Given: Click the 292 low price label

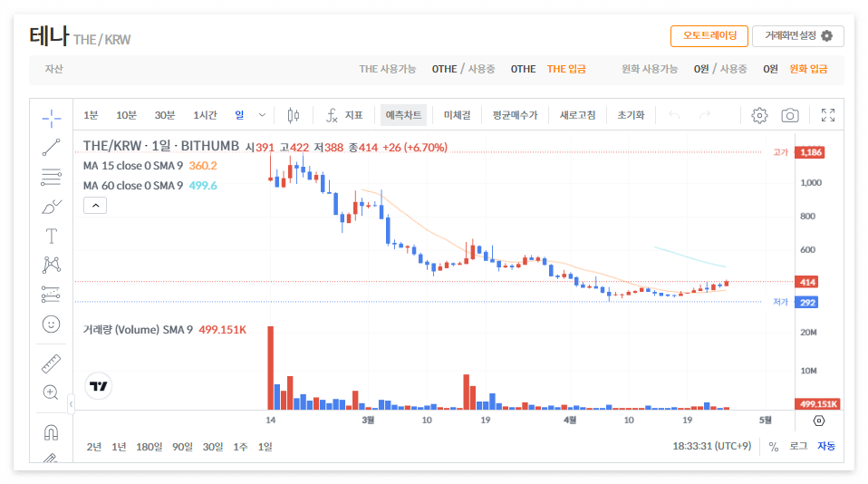Looking at the screenshot, I should [806, 303].
